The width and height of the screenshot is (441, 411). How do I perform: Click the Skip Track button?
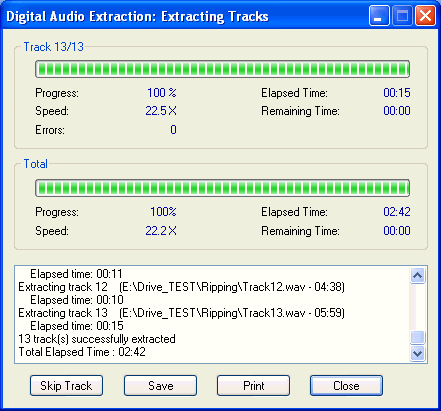[x=66, y=386]
